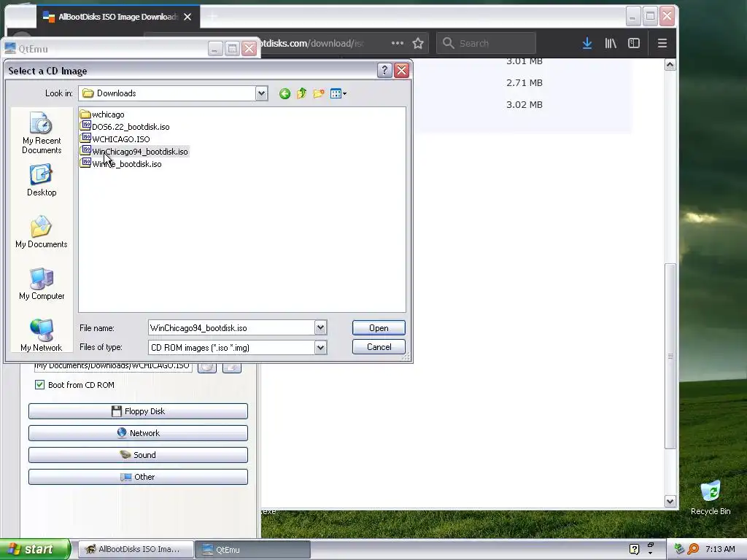Open Firefox hamburger menu
The height and width of the screenshot is (560, 747).
pos(662,43)
